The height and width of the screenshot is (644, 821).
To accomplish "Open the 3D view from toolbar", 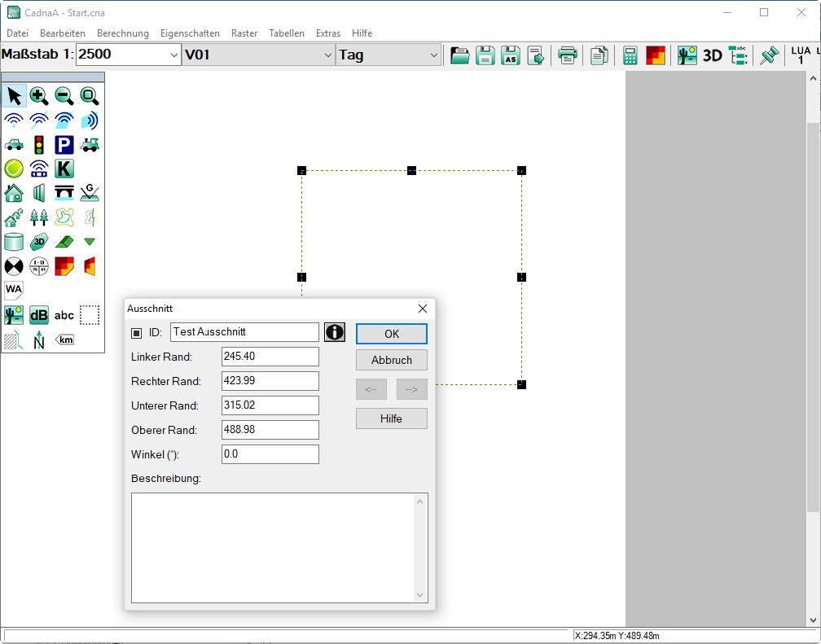I will pyautogui.click(x=712, y=55).
